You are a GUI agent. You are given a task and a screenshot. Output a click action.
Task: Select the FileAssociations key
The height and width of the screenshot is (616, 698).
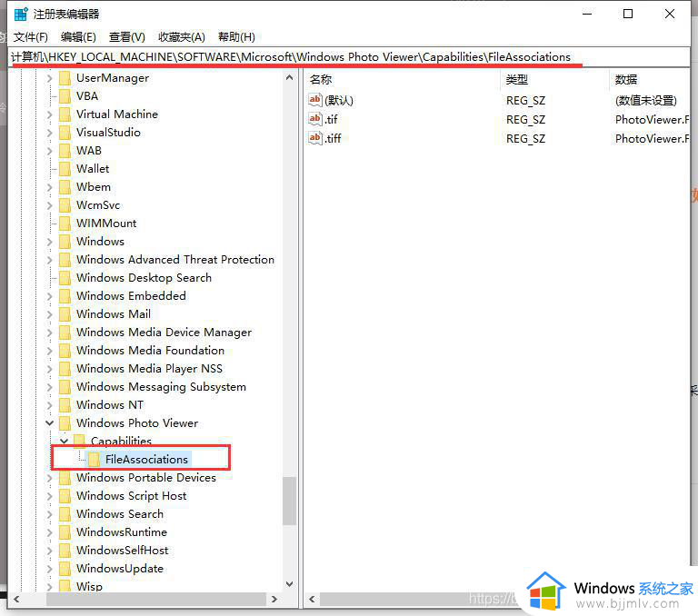146,460
